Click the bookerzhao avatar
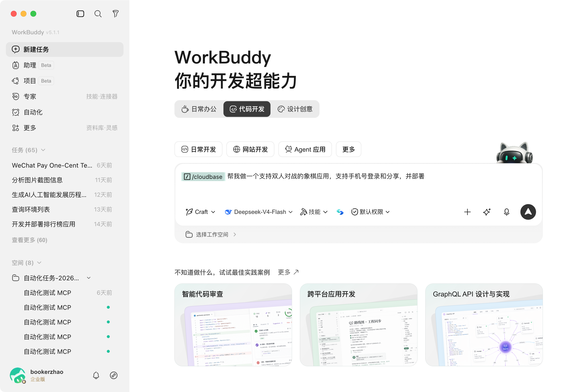 click(18, 375)
